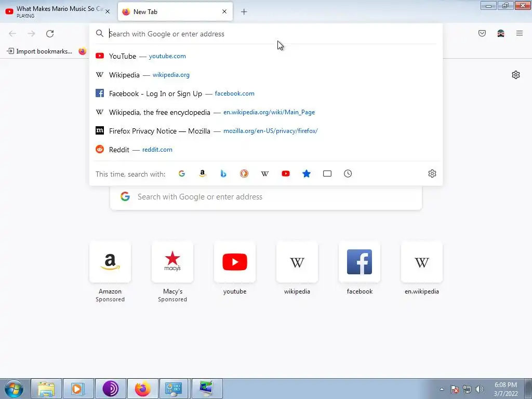Search history using the clock icon

[348, 174]
